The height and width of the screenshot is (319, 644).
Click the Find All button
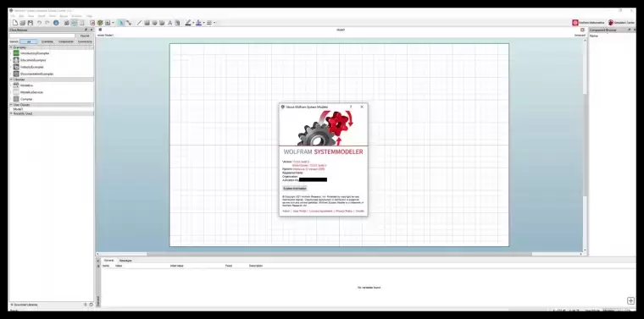[x=85, y=36]
